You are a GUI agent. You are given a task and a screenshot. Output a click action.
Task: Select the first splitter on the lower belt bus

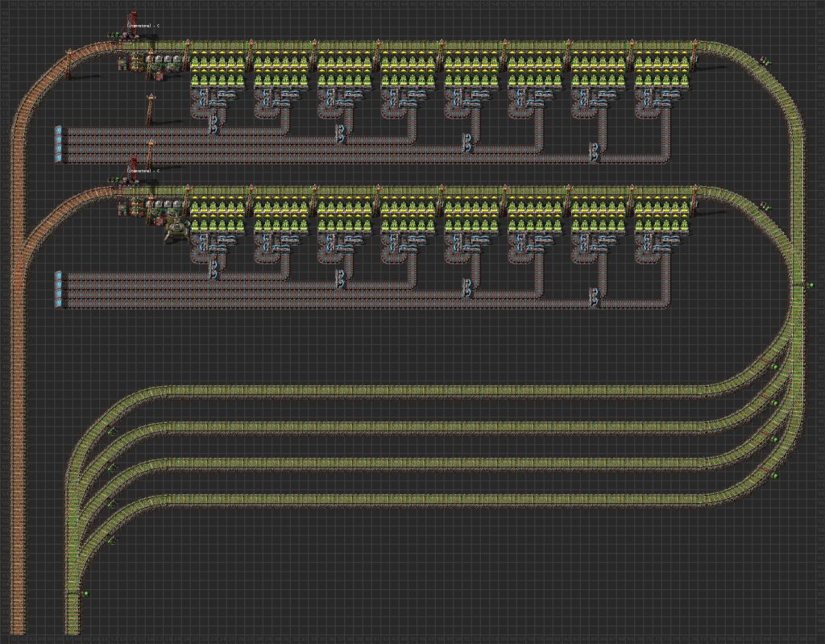(x=214, y=269)
